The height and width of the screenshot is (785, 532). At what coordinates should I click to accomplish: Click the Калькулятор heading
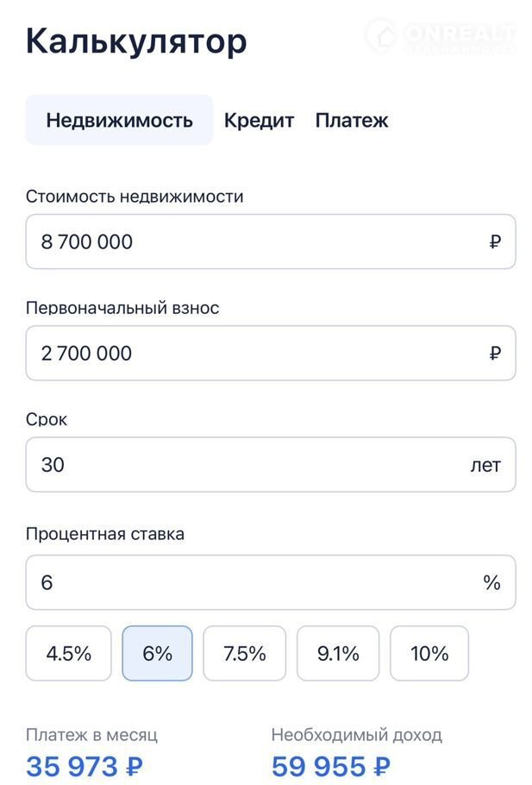click(136, 41)
